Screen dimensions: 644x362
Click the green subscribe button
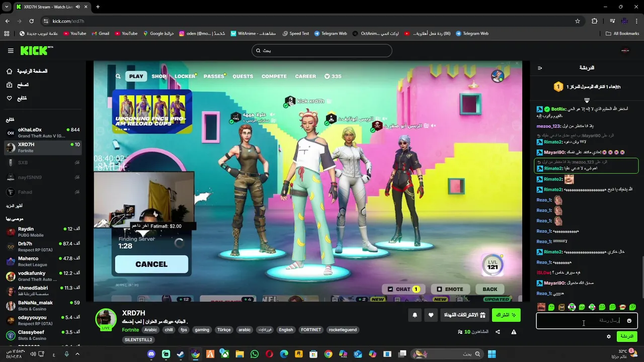506,315
